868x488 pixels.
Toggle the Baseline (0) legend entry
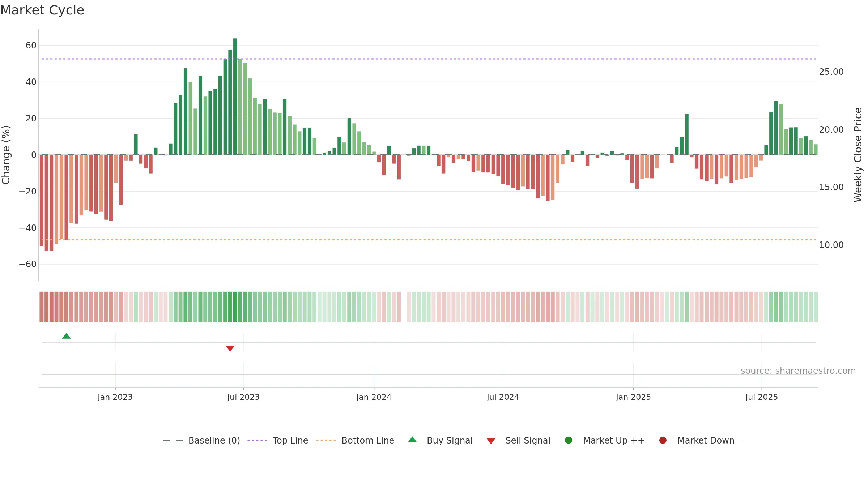pos(201,441)
